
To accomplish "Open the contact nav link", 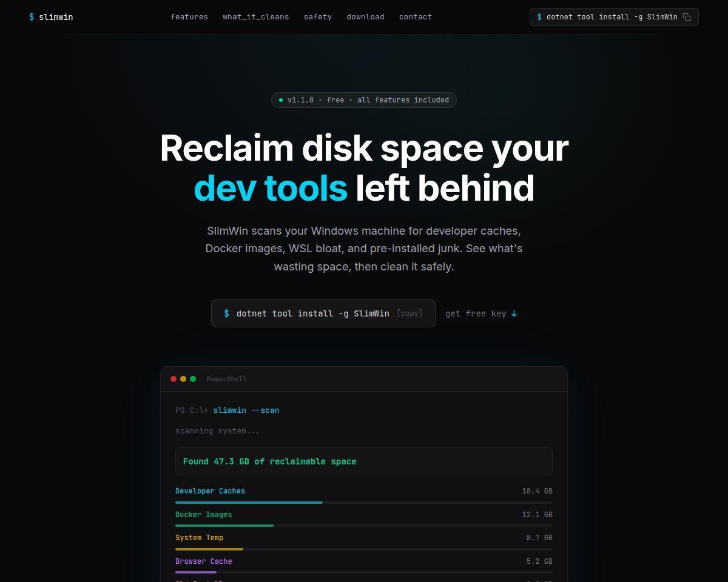I will [415, 17].
